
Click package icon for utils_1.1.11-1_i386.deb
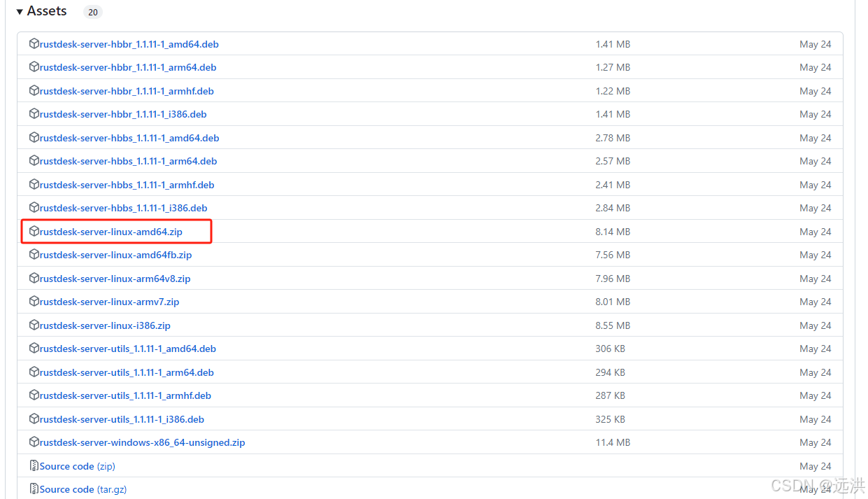pos(34,419)
